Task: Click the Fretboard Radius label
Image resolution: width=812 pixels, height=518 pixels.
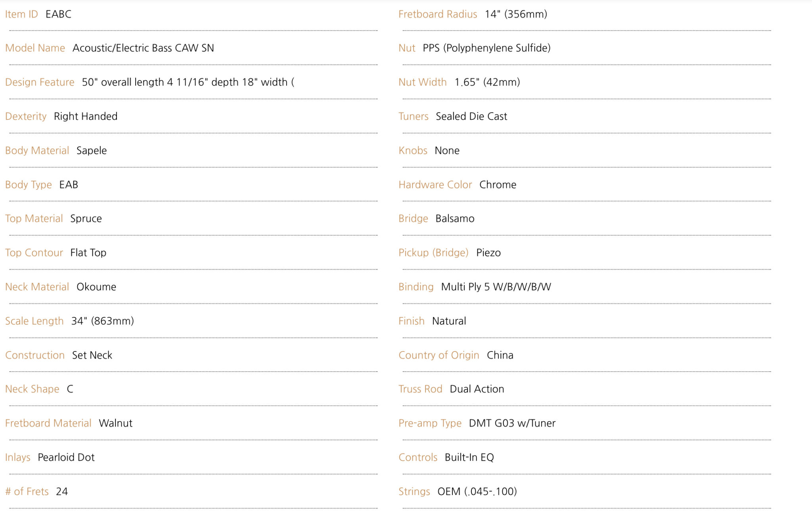Action: pyautogui.click(x=438, y=14)
